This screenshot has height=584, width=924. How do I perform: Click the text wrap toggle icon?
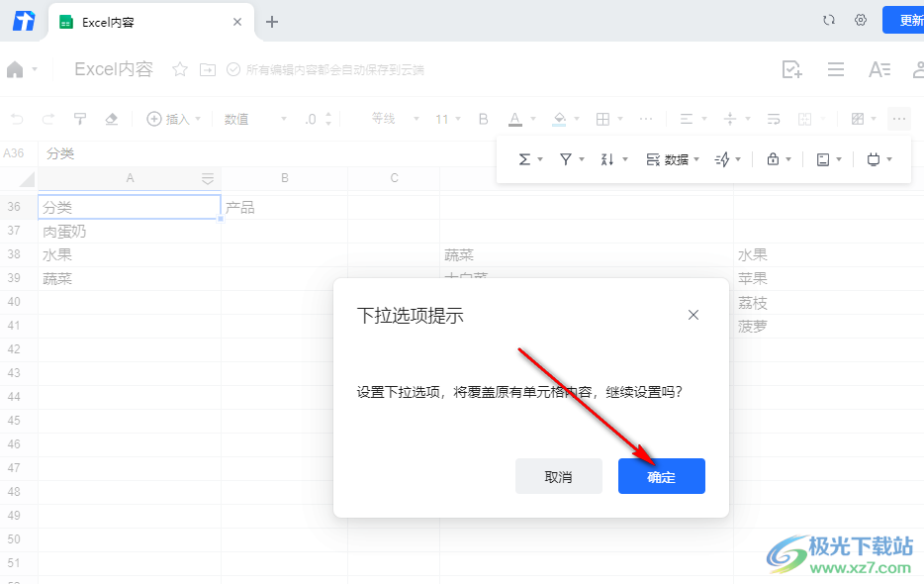[774, 119]
